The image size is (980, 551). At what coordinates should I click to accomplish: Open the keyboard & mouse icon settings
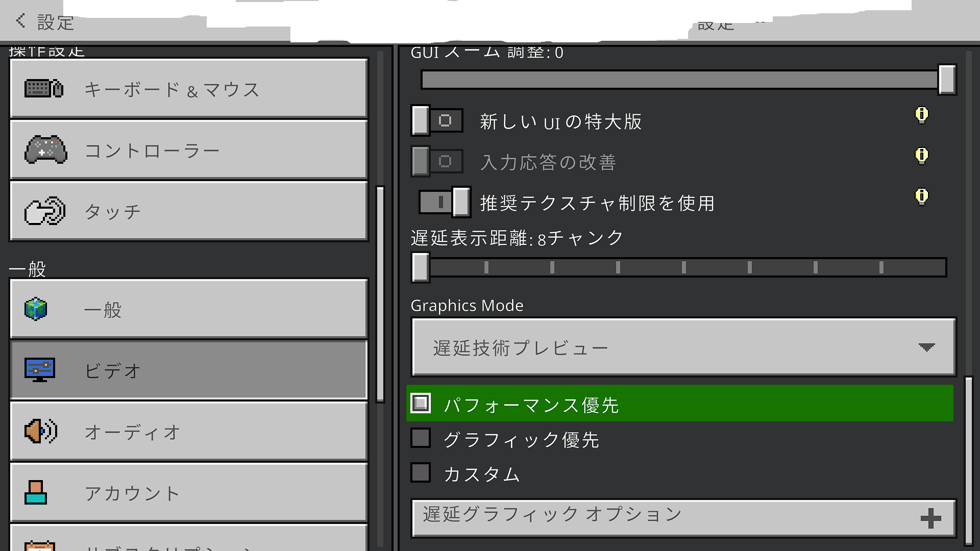pos(44,89)
